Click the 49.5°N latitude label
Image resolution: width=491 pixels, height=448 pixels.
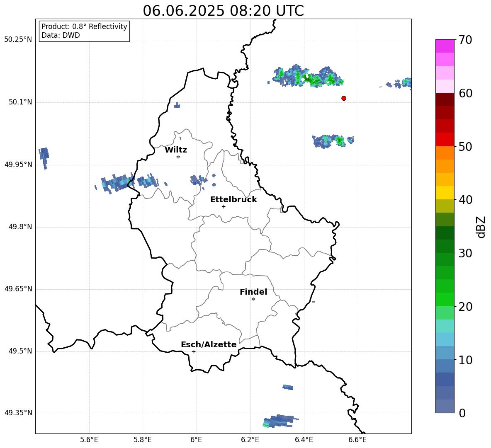(20, 351)
